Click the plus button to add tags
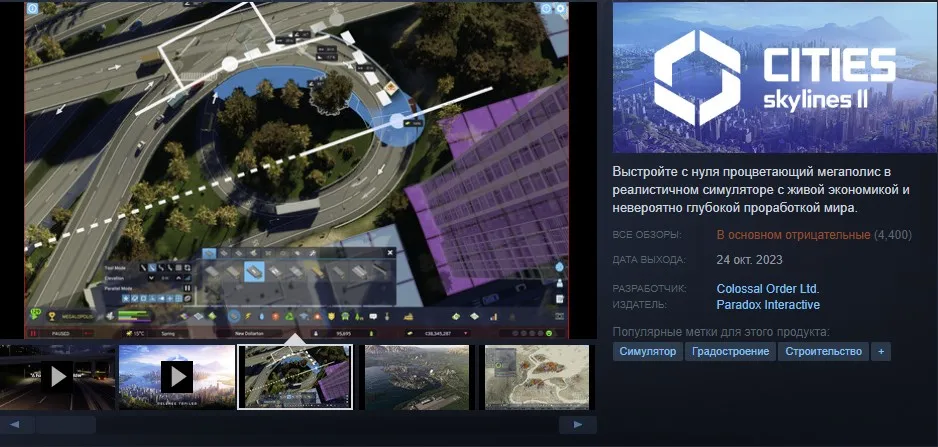This screenshot has height=447, width=938. click(x=881, y=351)
